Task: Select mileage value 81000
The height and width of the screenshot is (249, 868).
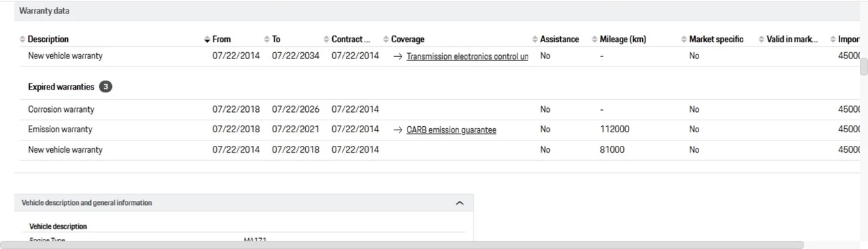Action: 612,150
